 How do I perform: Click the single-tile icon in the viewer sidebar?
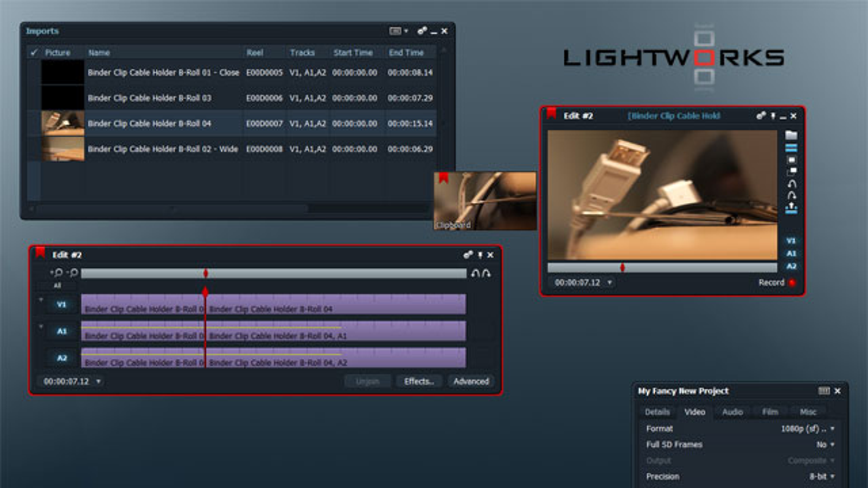(x=792, y=160)
